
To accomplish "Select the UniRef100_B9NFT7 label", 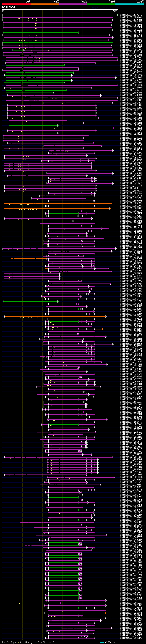I will (131, 70).
